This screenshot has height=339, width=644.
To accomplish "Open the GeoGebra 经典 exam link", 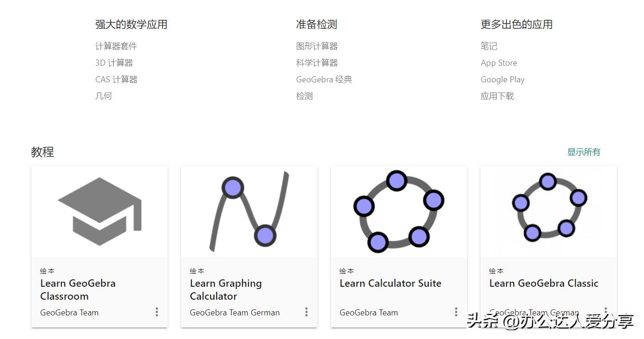I will (x=324, y=79).
